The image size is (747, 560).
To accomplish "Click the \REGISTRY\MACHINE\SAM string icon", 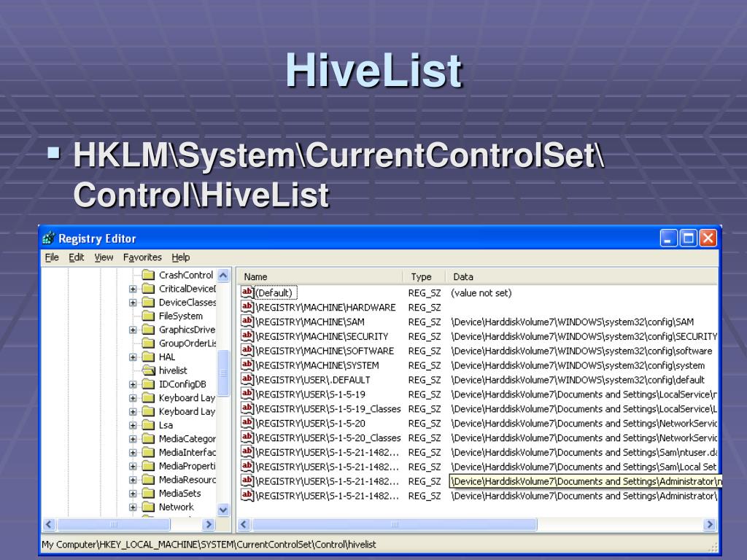I will 247,322.
